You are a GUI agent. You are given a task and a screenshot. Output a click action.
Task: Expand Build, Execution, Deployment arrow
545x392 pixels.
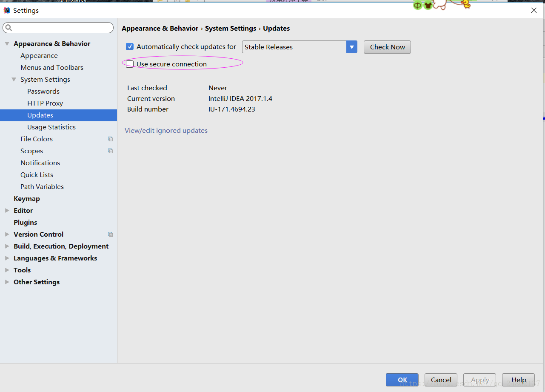tap(7, 246)
